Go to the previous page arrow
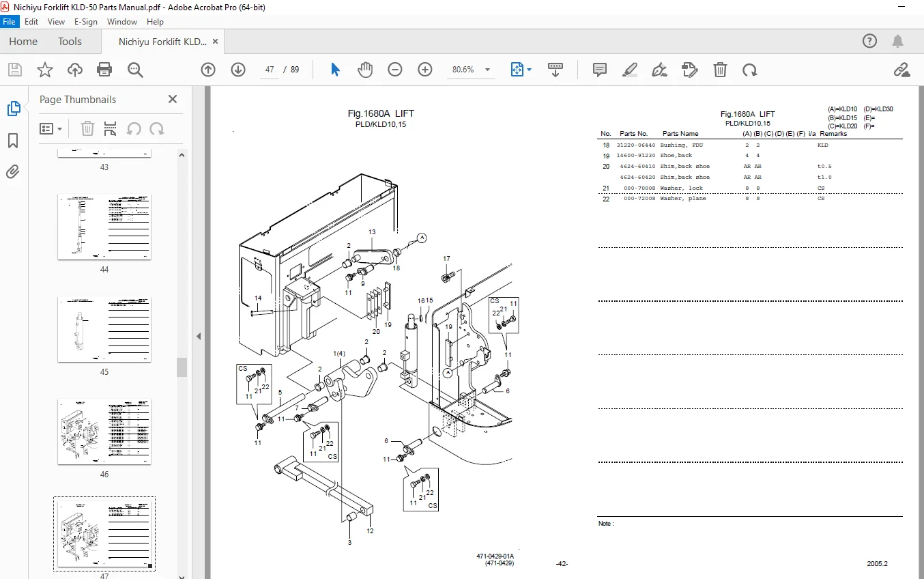This screenshot has height=579, width=924. pyautogui.click(x=208, y=70)
